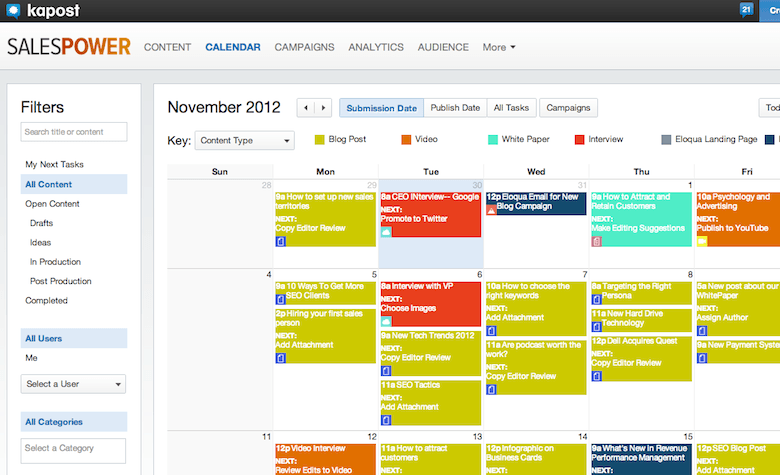Viewport: 780px width, 475px height.
Task: Select the My Next Tasks filter
Action: [x=54, y=164]
